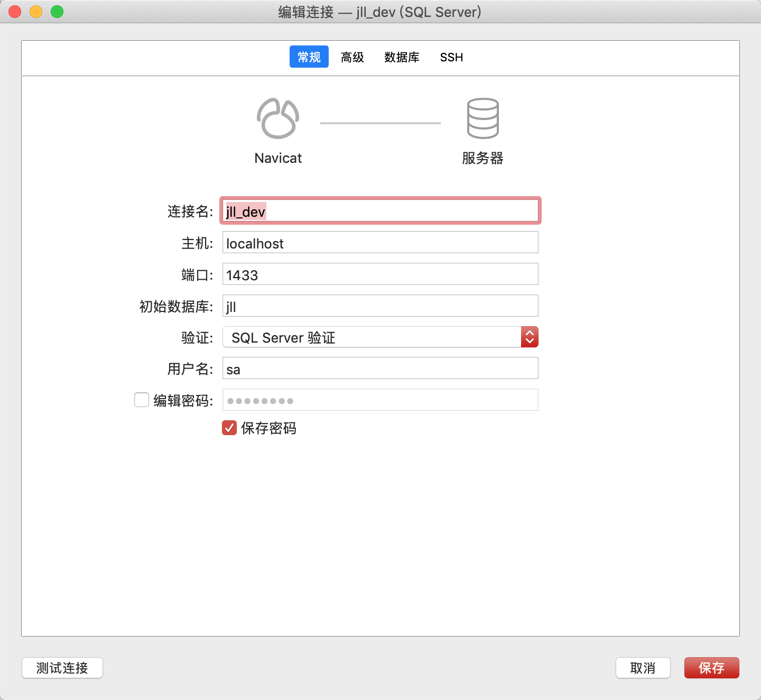Save the connection with 保存
761x700 pixels.
pos(712,668)
